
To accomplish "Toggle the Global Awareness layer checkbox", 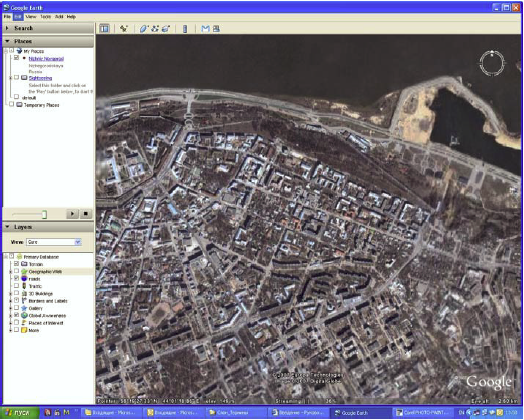I will coord(16,315).
